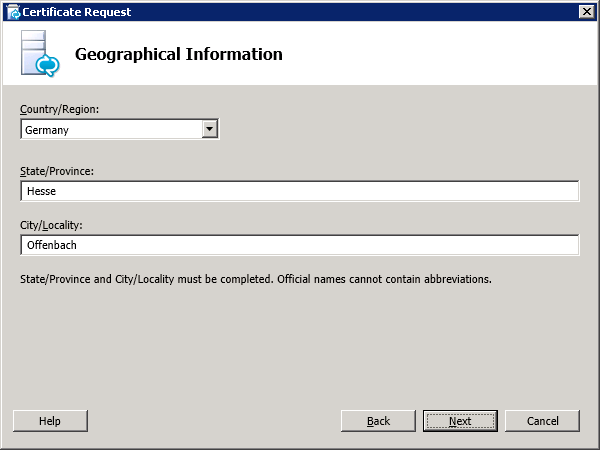This screenshot has height=450, width=600.
Task: Click the Help button
Action: tap(51, 421)
